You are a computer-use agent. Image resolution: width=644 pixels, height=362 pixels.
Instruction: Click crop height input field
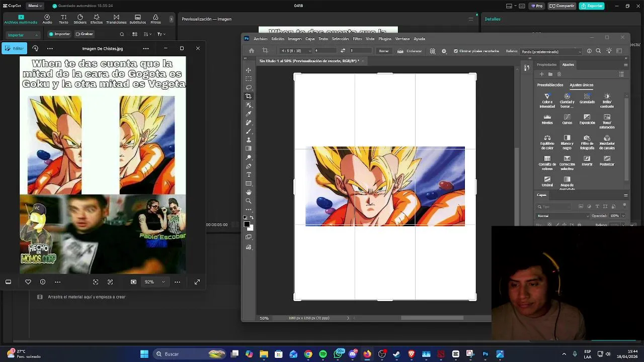[361, 51]
